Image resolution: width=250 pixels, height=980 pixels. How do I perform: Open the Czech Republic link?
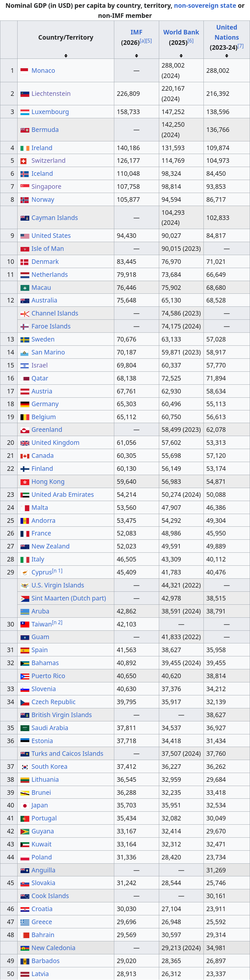pos(53,702)
